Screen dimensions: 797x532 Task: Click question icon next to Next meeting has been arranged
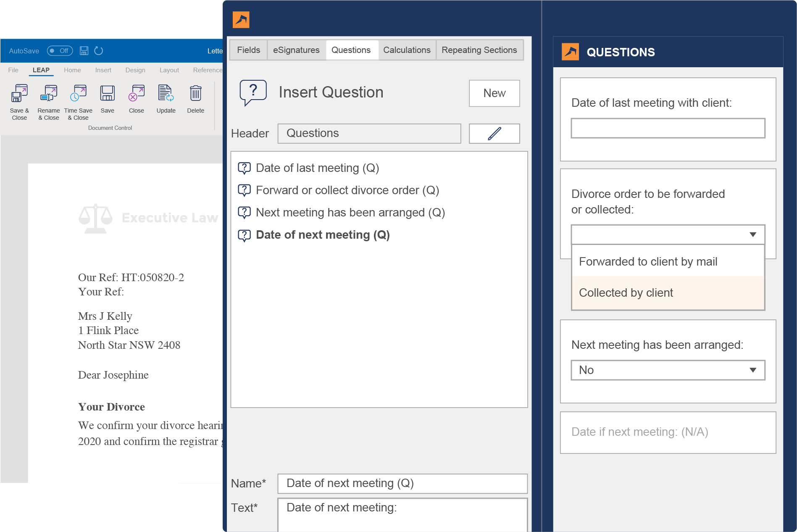point(245,213)
